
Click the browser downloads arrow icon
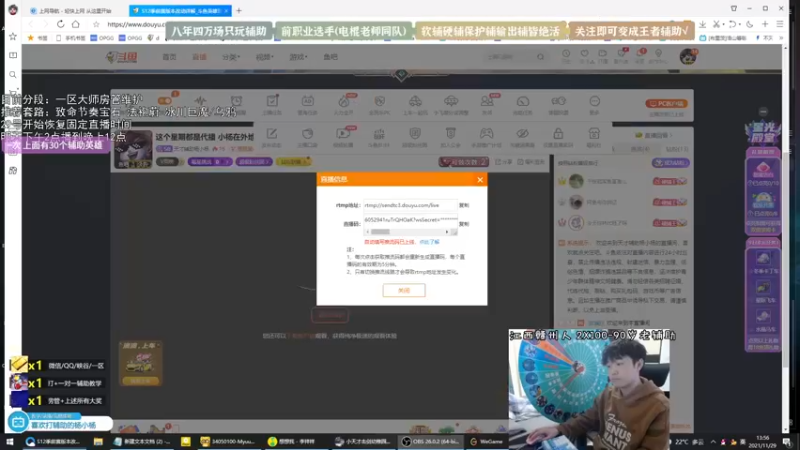pyautogui.click(x=703, y=24)
